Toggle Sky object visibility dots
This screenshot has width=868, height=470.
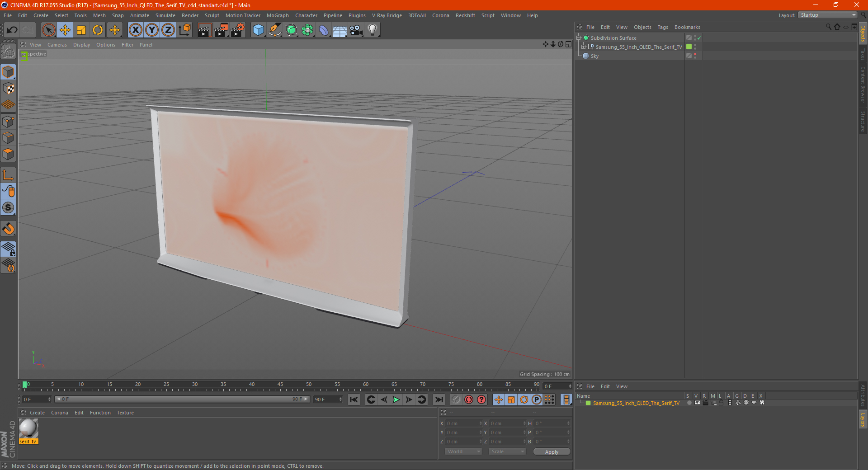click(695, 56)
